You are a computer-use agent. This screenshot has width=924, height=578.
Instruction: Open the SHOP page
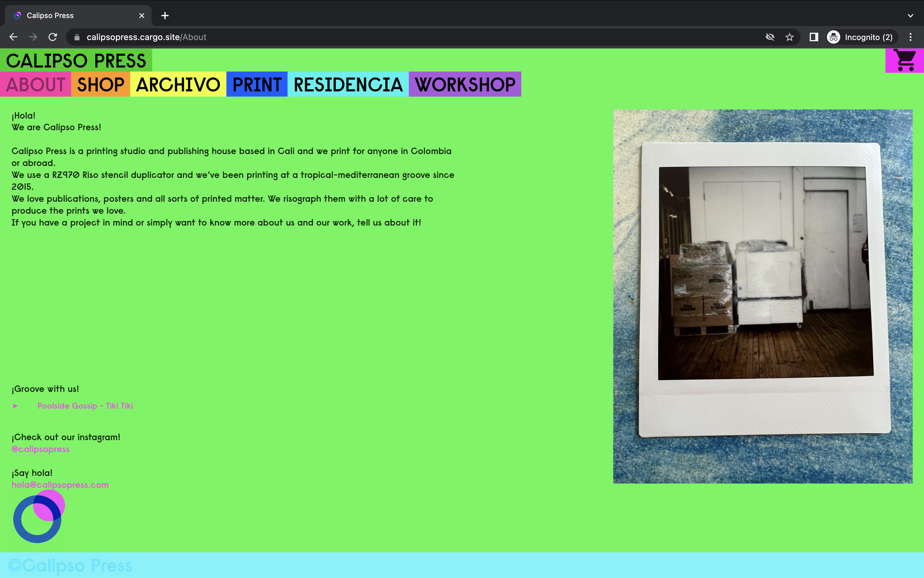click(101, 84)
